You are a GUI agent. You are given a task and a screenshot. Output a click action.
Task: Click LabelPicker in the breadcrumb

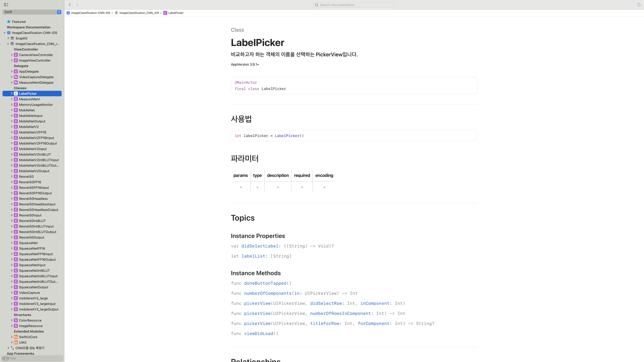(x=176, y=13)
